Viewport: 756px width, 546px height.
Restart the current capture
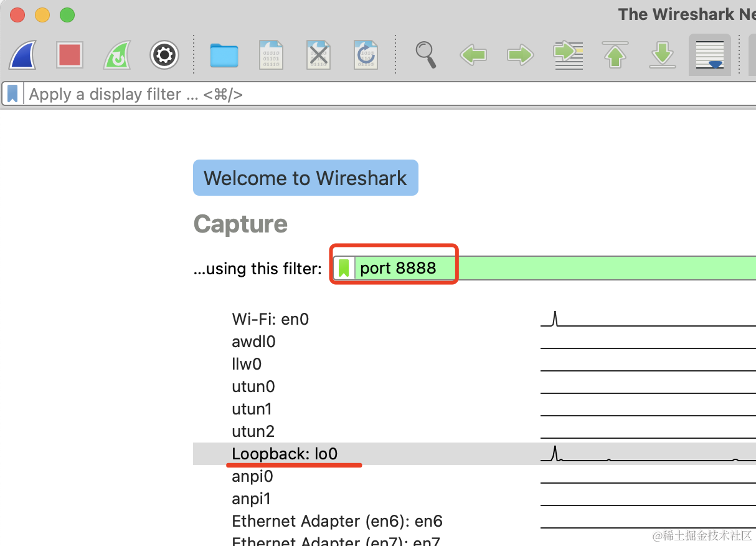click(x=117, y=55)
